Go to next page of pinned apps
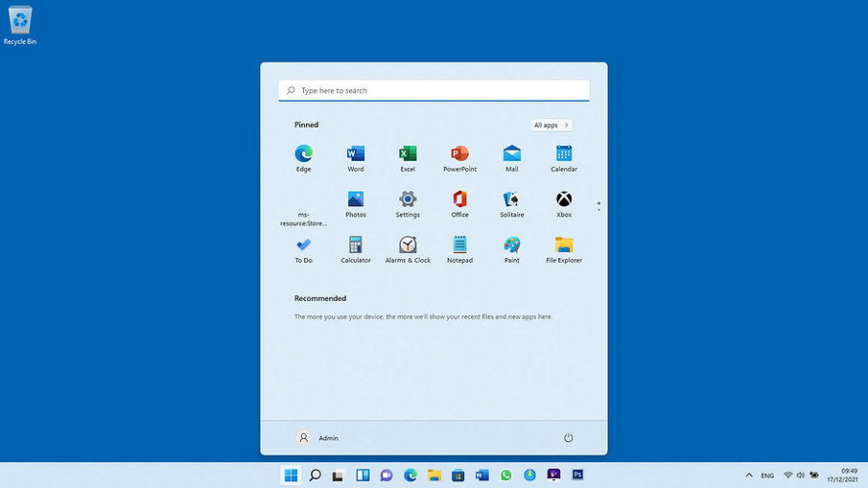Screen dimensions: 868x488 pos(598,210)
